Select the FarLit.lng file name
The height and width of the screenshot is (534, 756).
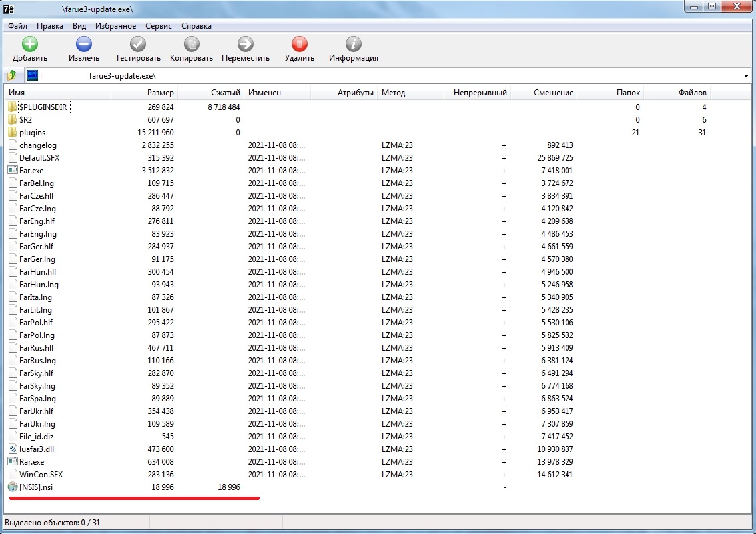click(x=36, y=310)
